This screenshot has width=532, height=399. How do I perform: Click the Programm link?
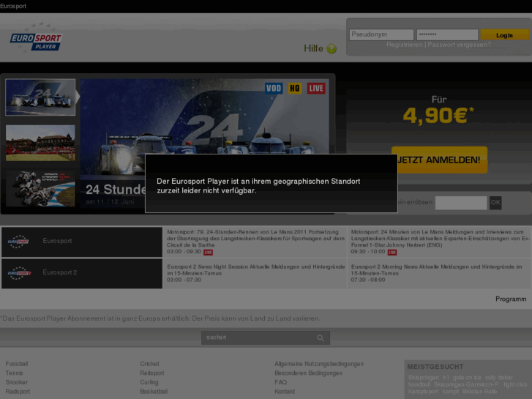pos(511,299)
